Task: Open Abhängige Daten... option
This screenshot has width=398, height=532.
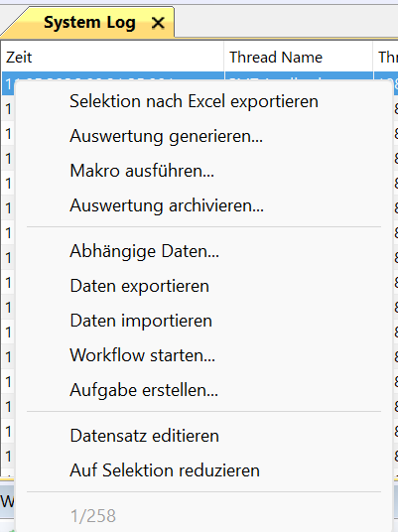Action: [x=203, y=251]
